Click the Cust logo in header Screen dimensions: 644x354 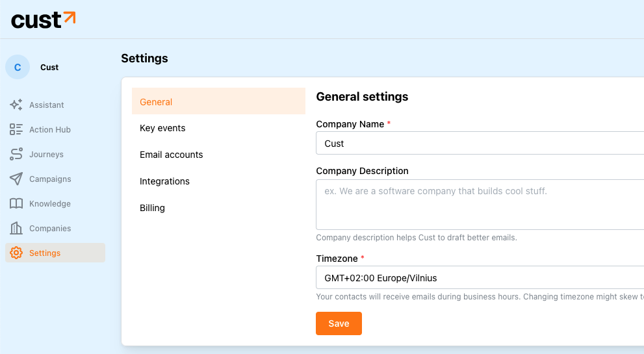pyautogui.click(x=43, y=19)
